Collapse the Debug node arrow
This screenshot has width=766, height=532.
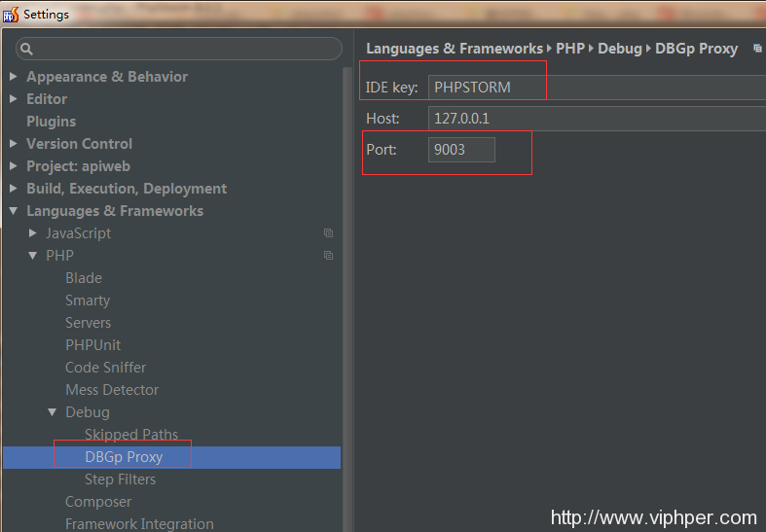(x=53, y=412)
